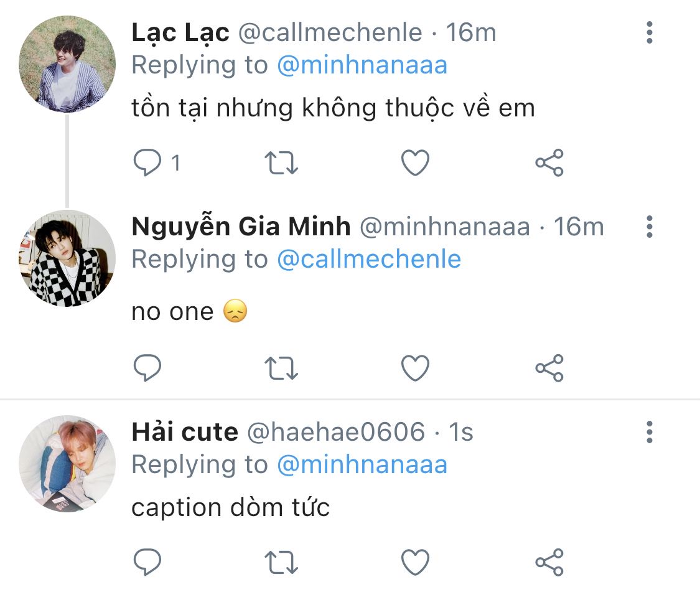Open @minhnanaaa mention in Lạc Lạc's reply
This screenshot has width=700, height=592.
(362, 65)
